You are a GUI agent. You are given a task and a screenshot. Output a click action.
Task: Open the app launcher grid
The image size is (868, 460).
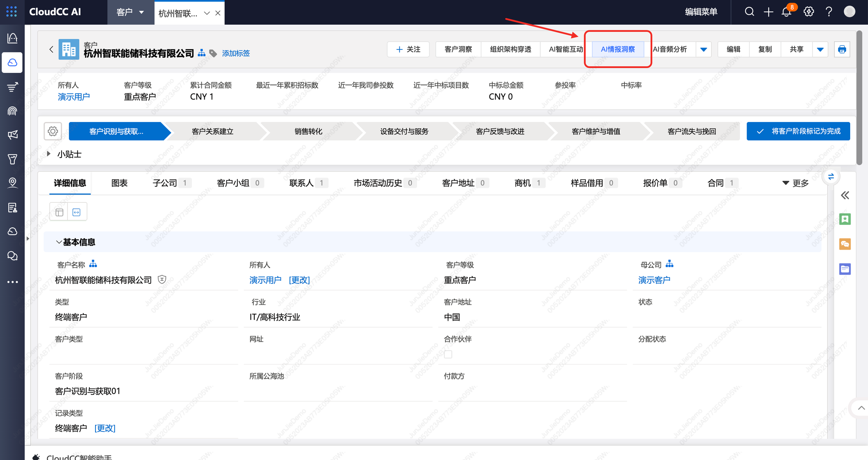coord(12,12)
